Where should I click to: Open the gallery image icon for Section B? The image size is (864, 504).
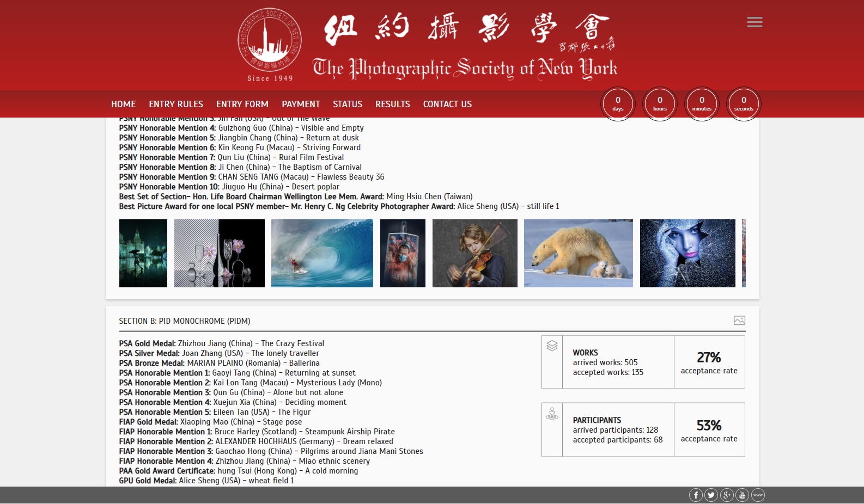(739, 321)
